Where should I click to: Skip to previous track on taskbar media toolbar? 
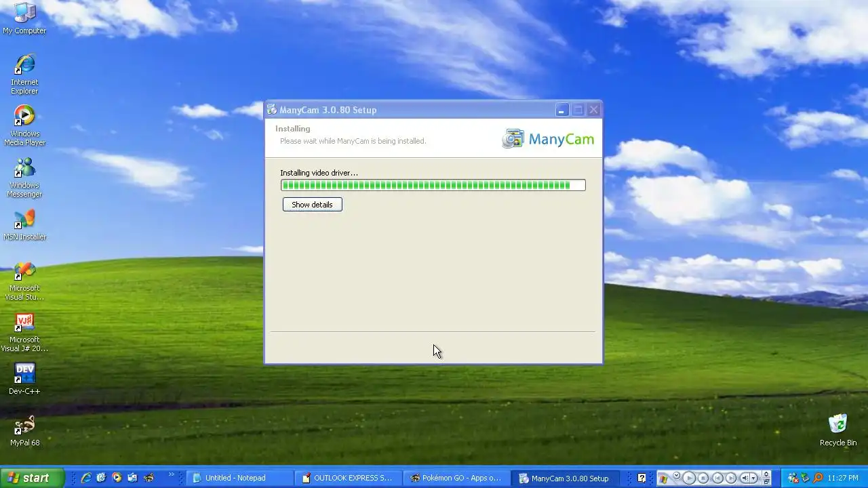[x=717, y=478]
